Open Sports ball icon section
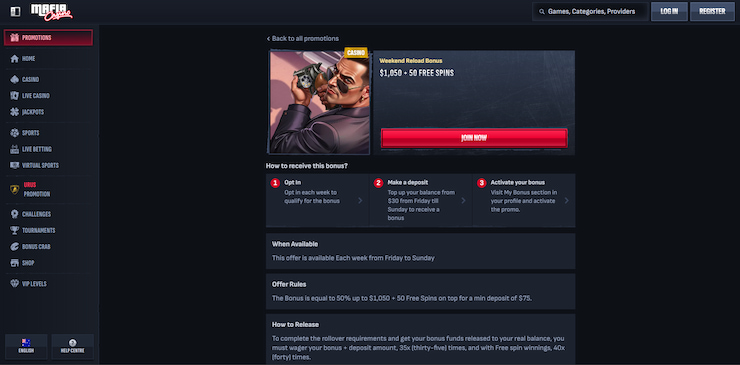This screenshot has height=365, width=740. click(15, 133)
